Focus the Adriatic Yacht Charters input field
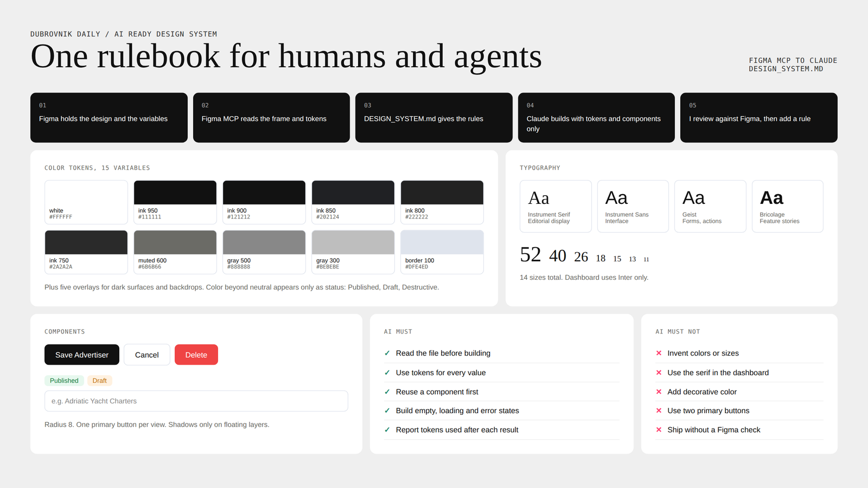 196,401
